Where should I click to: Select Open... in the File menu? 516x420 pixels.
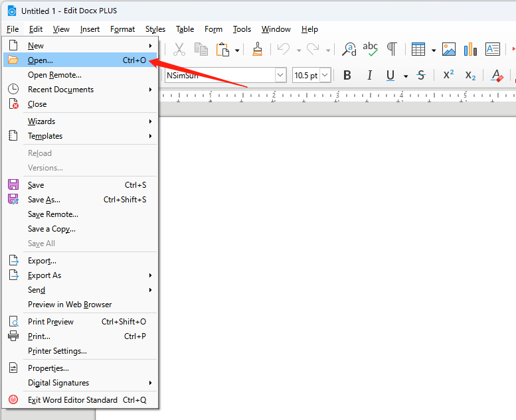pos(80,60)
